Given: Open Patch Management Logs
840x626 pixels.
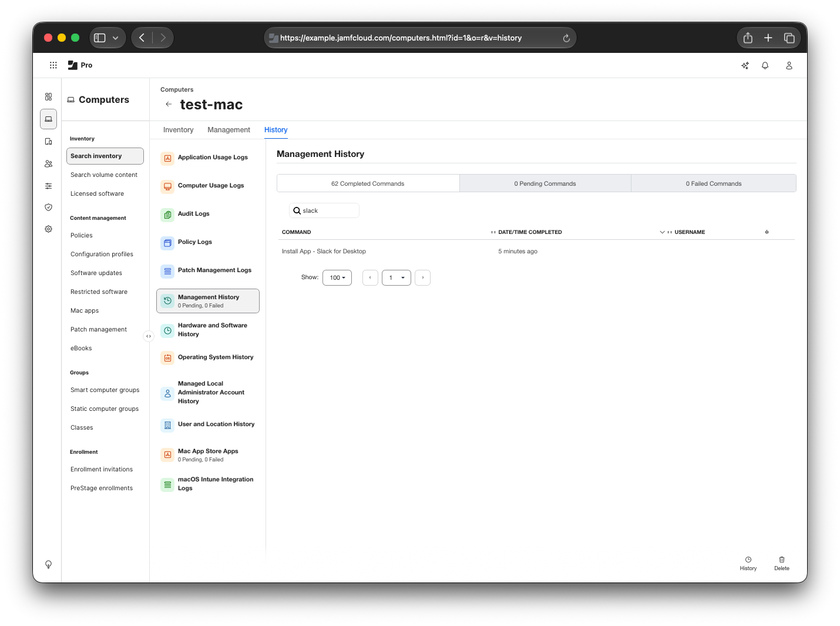Looking at the screenshot, I should point(208,270).
